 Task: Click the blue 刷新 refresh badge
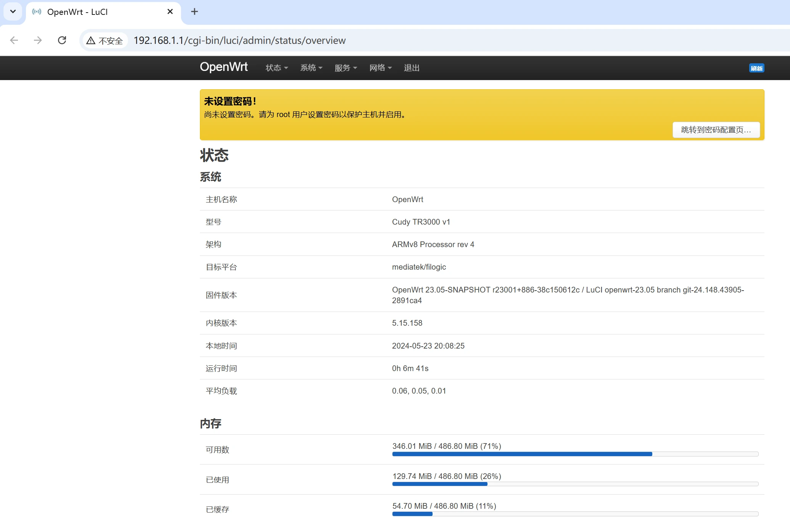(x=756, y=68)
